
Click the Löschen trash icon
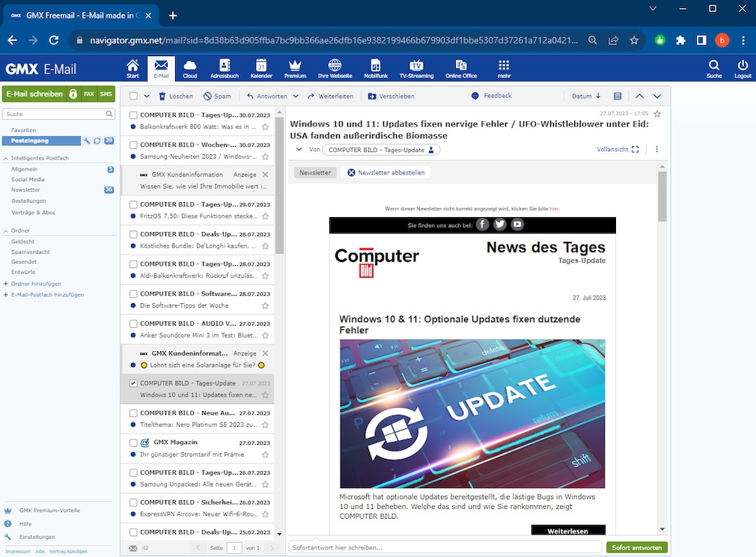(x=162, y=96)
